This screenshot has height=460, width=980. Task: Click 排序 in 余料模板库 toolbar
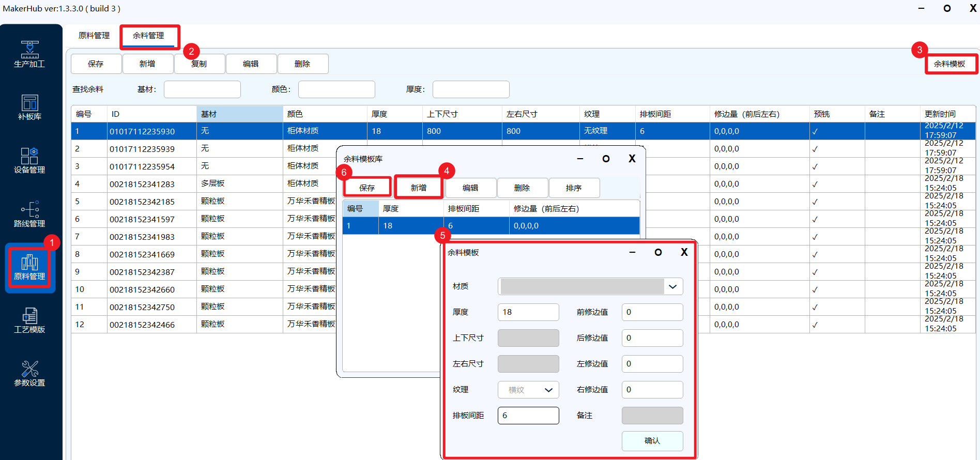(x=574, y=188)
